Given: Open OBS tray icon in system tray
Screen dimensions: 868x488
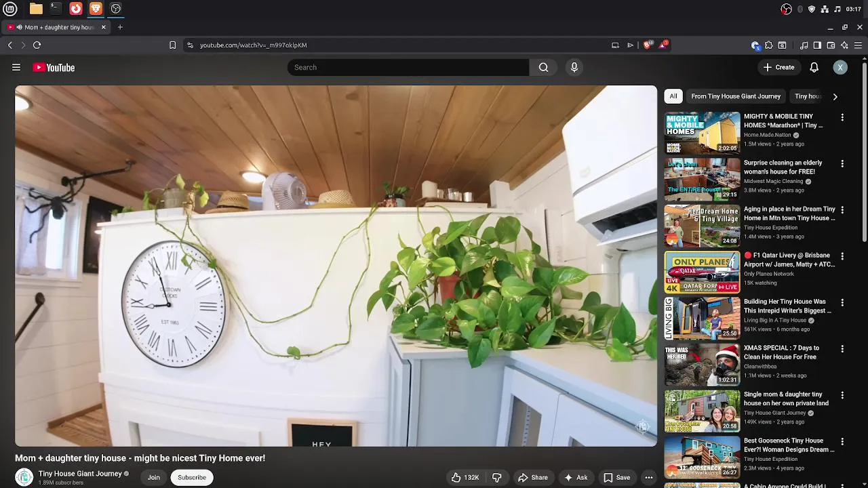Looking at the screenshot, I should click(786, 9).
